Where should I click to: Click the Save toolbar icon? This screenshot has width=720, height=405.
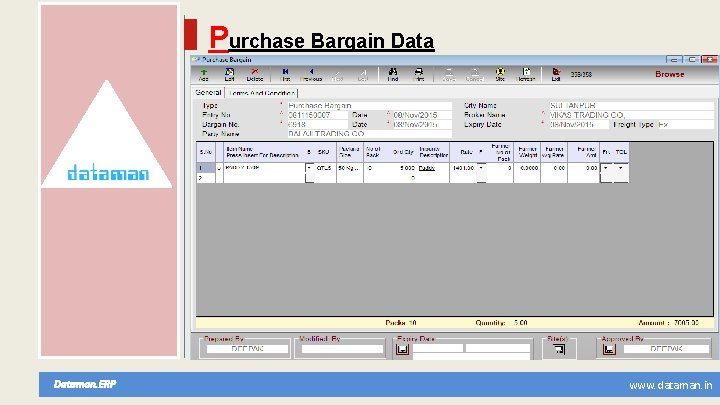point(449,74)
